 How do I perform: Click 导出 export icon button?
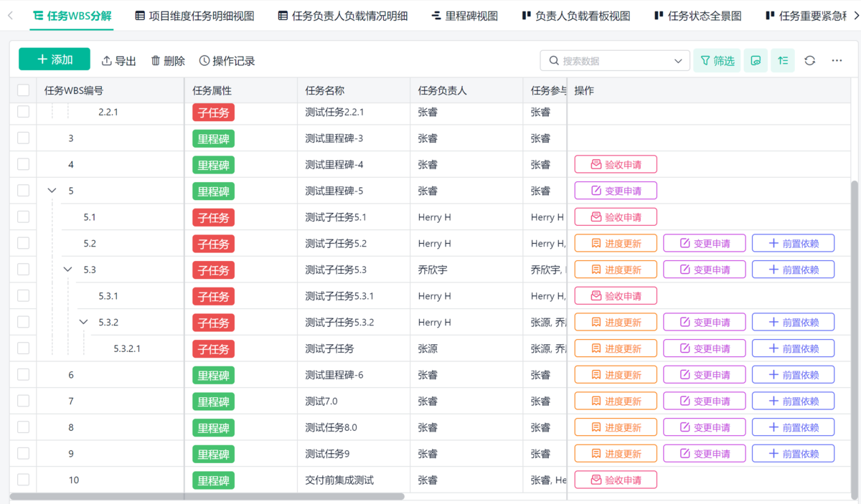click(119, 61)
